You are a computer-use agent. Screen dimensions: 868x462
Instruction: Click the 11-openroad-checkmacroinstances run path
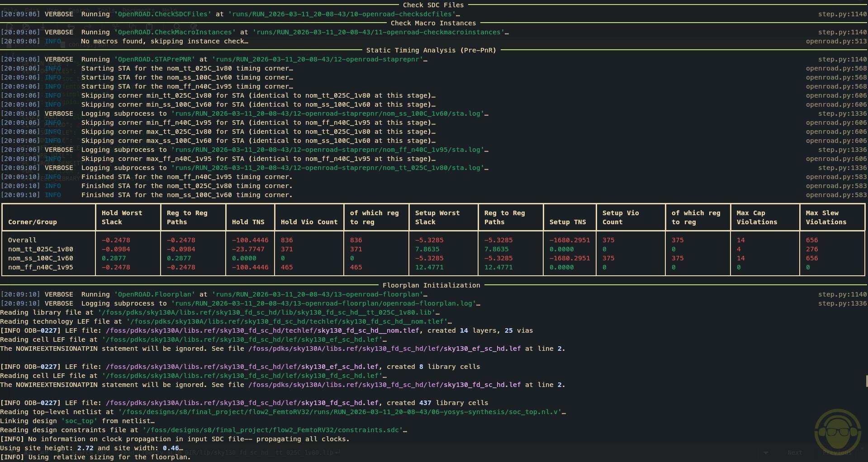tap(378, 32)
